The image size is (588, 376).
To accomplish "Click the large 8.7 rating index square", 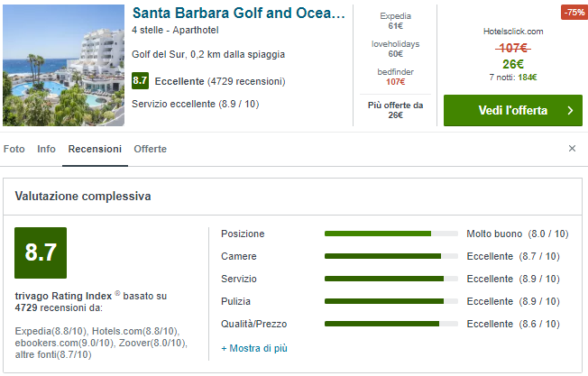I will [x=41, y=252].
